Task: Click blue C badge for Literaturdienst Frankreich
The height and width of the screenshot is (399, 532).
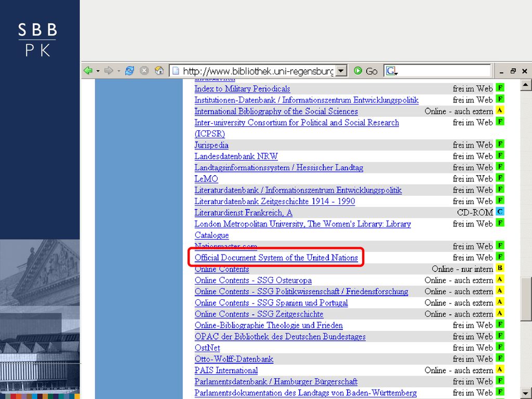Action: point(500,211)
